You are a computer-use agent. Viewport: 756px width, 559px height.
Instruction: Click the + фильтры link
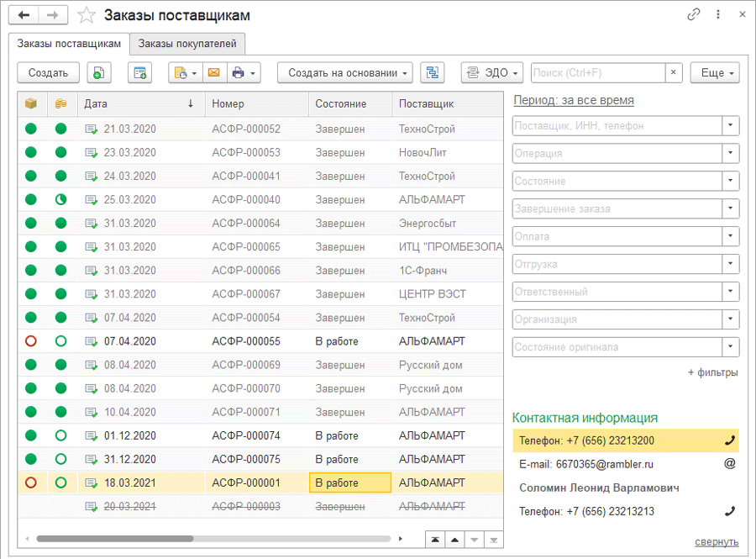click(x=712, y=372)
